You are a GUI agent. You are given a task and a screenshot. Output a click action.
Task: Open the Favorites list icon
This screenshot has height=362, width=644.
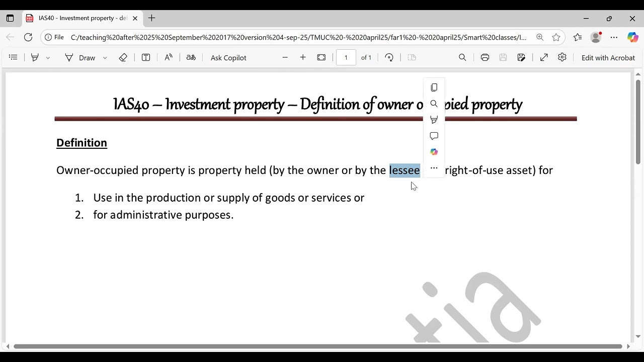tap(578, 37)
